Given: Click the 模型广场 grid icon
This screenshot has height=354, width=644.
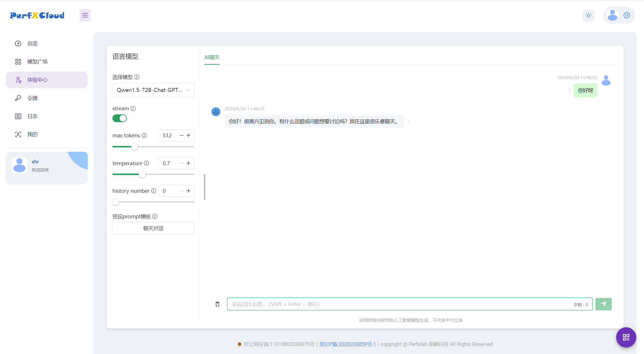Looking at the screenshot, I should pyautogui.click(x=18, y=61).
